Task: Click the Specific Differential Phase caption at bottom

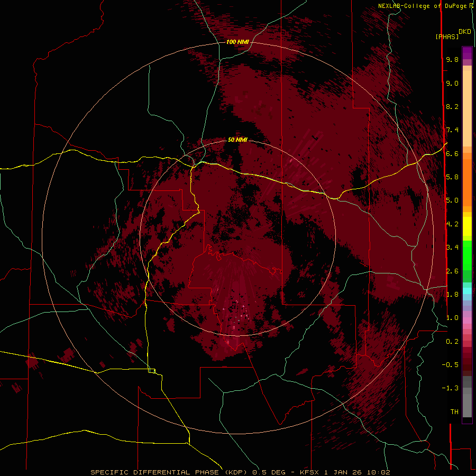Action: (240, 472)
